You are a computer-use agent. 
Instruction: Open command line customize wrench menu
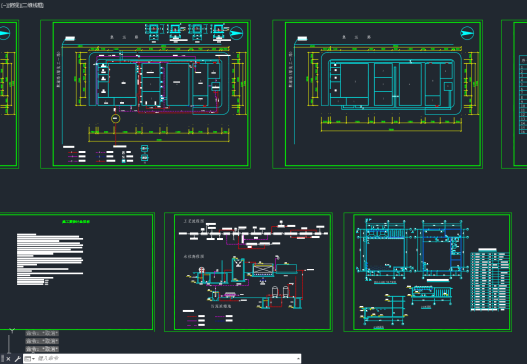click(17, 359)
